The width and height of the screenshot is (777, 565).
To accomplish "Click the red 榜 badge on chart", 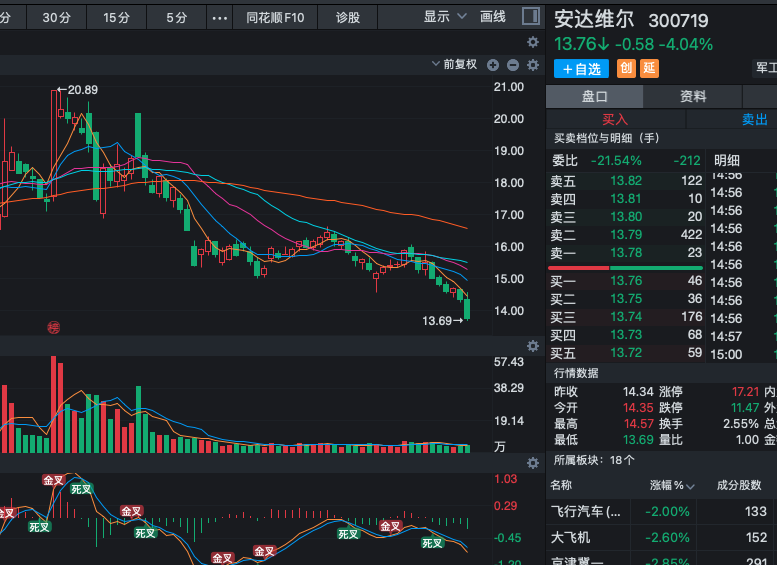I will (x=54, y=327).
